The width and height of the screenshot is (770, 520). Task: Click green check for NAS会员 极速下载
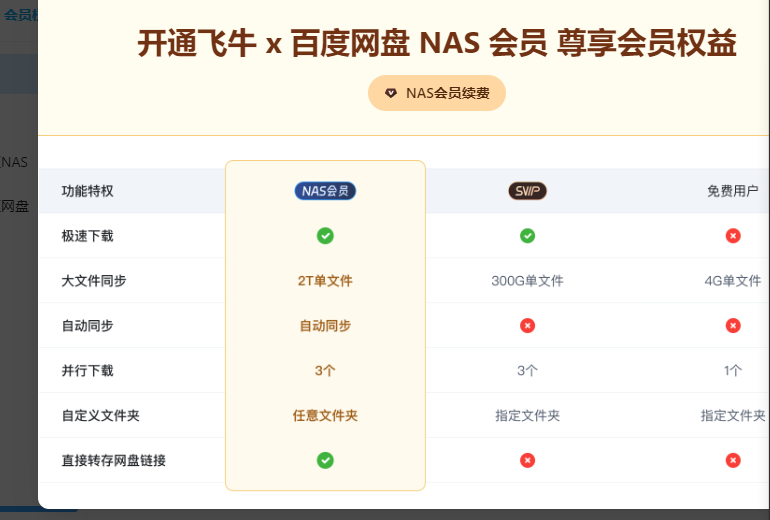[325, 236]
